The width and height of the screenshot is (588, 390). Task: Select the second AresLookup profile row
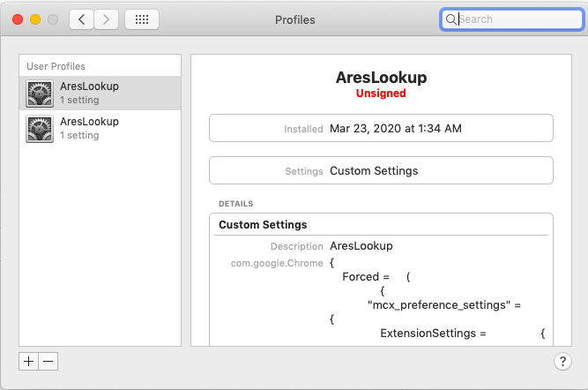pos(100,128)
